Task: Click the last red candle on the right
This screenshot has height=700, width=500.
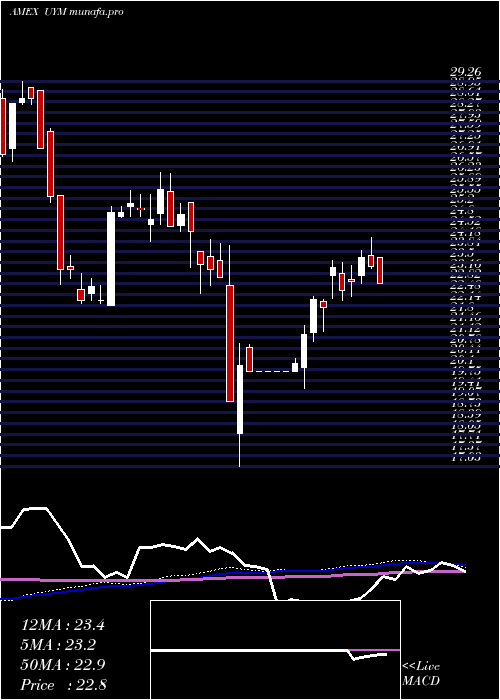Action: point(380,271)
